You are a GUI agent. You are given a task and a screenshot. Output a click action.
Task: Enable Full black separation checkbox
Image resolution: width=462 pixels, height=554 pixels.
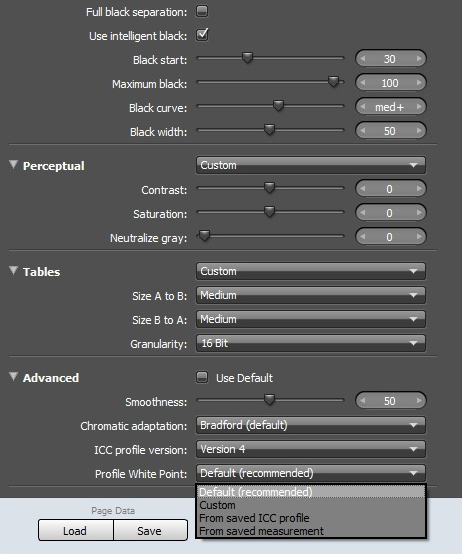tap(202, 11)
